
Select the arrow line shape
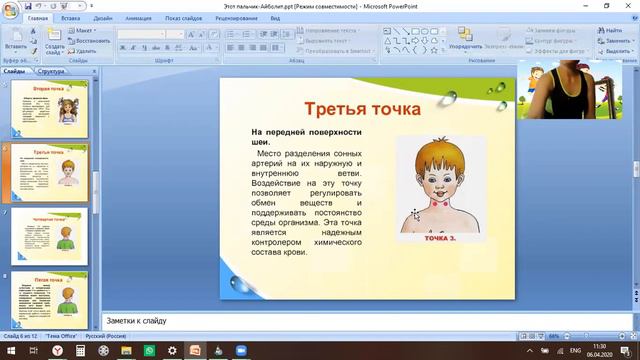[x=406, y=31]
